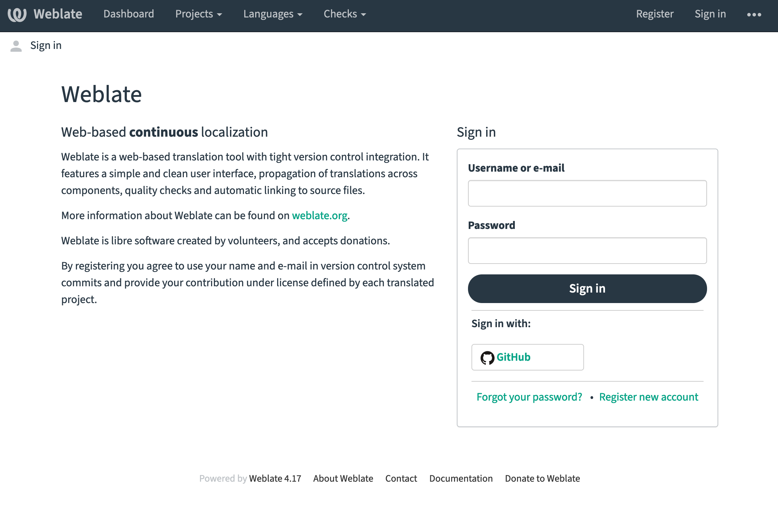The image size is (778, 532).
Task: Click Sign in at the top right
Action: [x=710, y=14]
